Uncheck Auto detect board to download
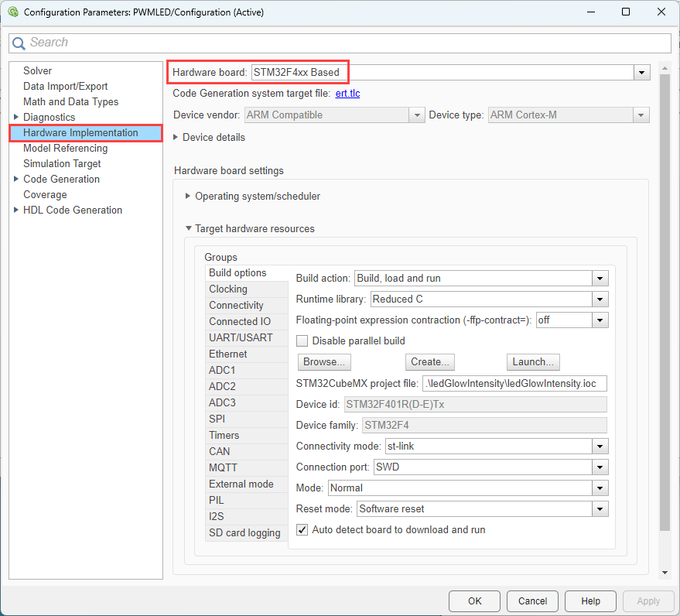Viewport: 680px width, 616px height. (302, 530)
